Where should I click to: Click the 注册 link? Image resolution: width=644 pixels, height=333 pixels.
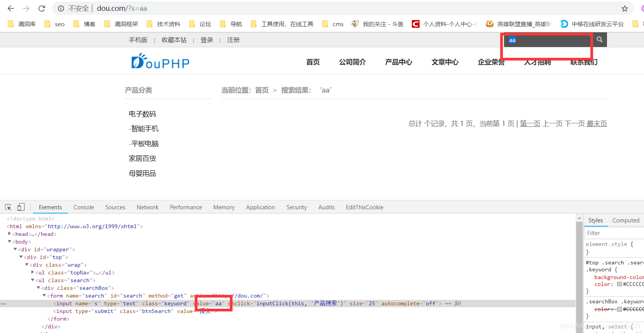[x=233, y=40]
